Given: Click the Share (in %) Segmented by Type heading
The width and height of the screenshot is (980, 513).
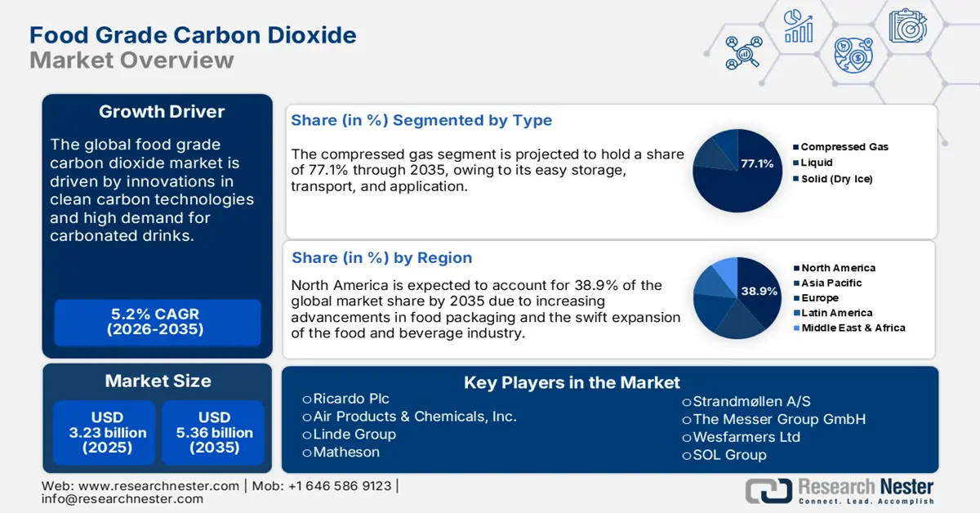Looking at the screenshot, I should tap(421, 120).
